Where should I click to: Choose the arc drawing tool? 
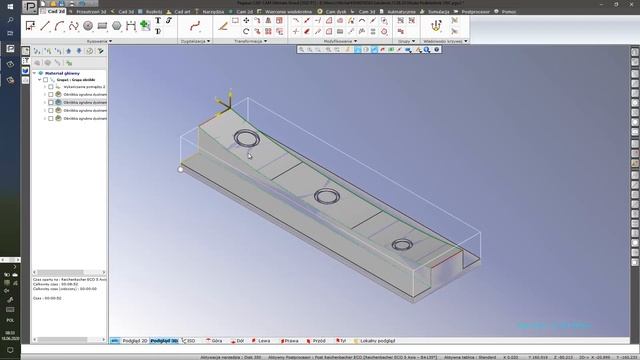(x=59, y=26)
